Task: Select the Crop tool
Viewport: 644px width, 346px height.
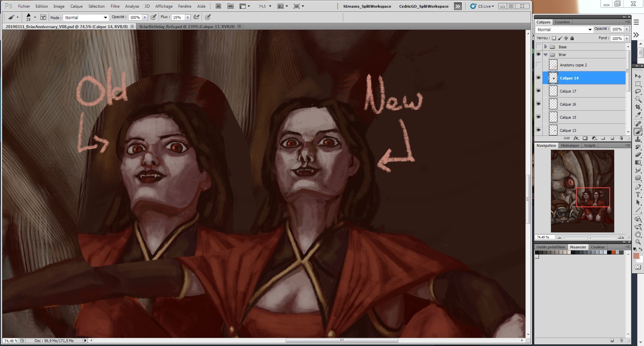Action: pos(638,107)
